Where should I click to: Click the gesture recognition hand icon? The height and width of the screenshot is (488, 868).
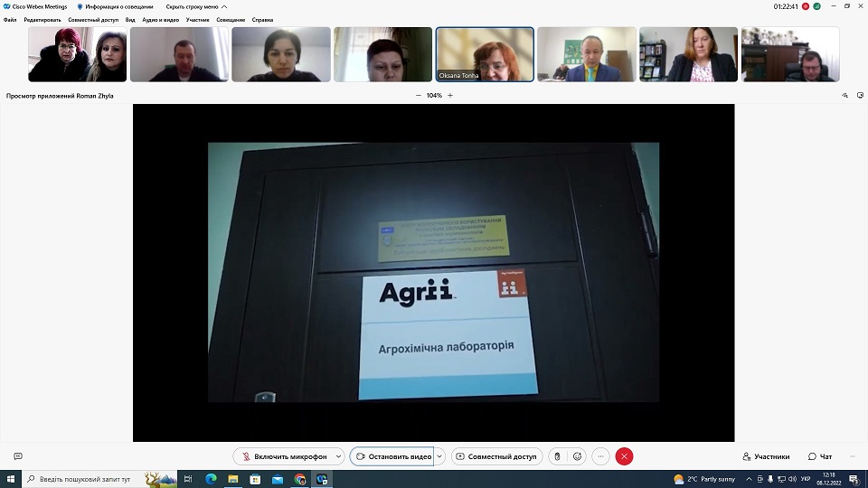(558, 456)
